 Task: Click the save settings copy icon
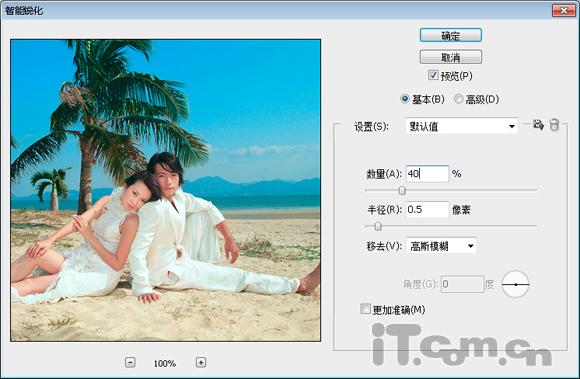(539, 125)
